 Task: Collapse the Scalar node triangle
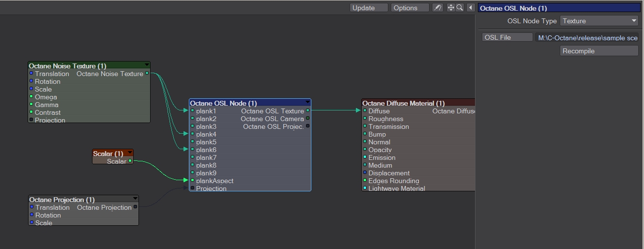click(129, 153)
